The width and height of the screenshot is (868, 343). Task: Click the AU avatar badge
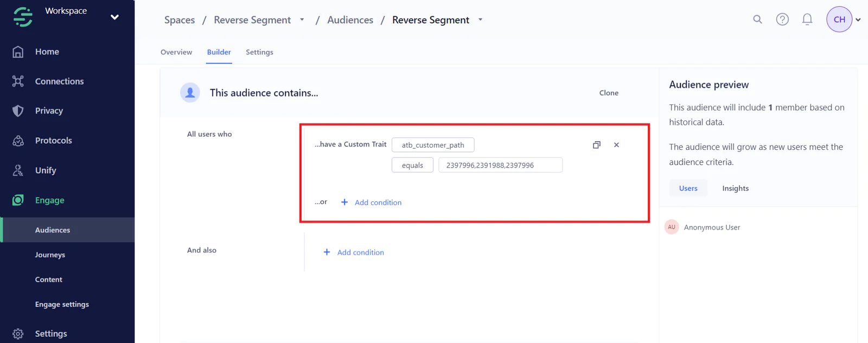point(672,227)
